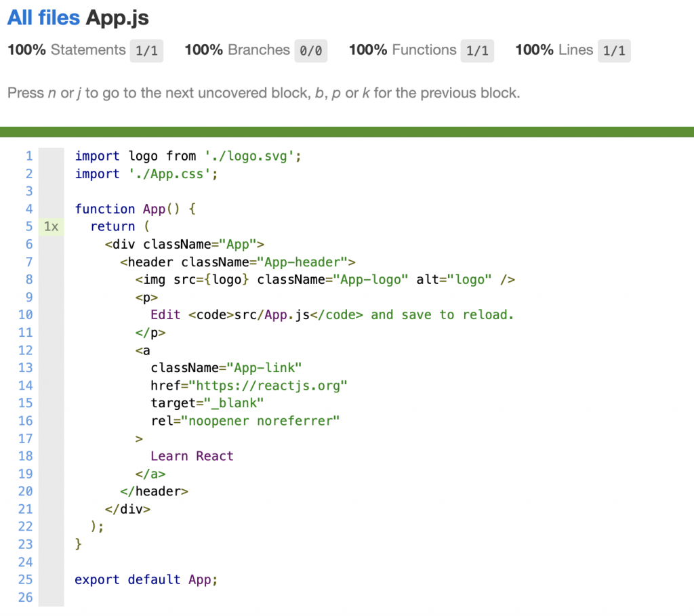The height and width of the screenshot is (616, 694).
Task: Click the header className="App-header" line
Action: pyautogui.click(x=238, y=262)
